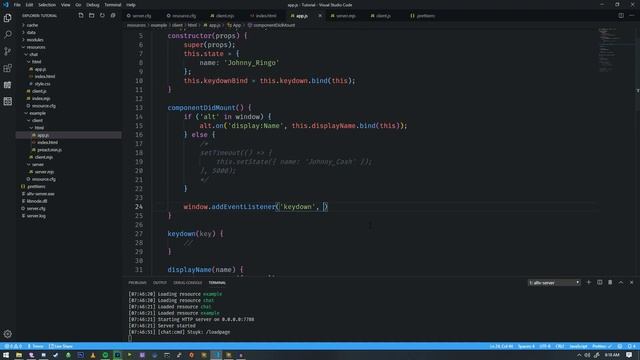Click the New File icon in Explorer
Screen dimensions: 640x360
(x=81, y=16)
